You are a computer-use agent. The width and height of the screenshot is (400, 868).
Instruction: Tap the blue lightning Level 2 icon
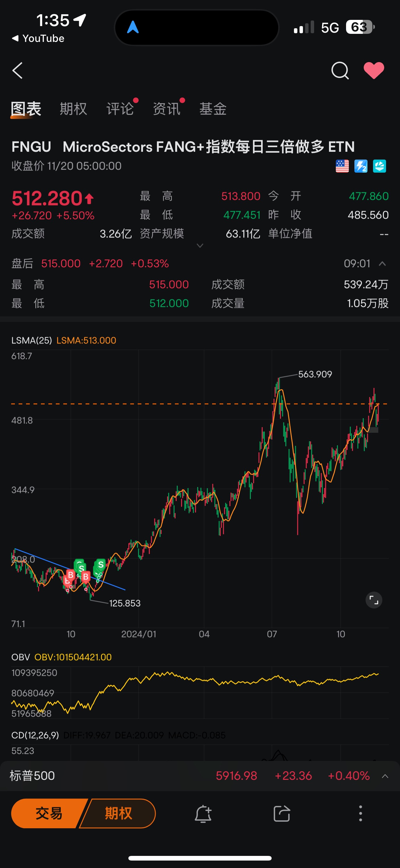pos(361,166)
